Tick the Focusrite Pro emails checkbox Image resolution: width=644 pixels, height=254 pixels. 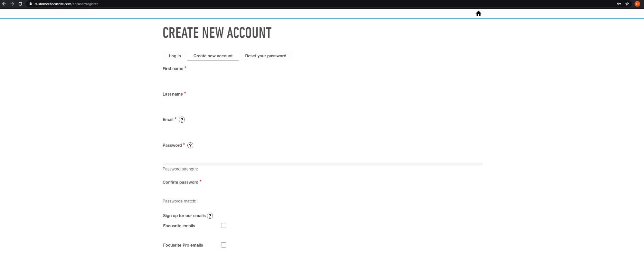[223, 245]
